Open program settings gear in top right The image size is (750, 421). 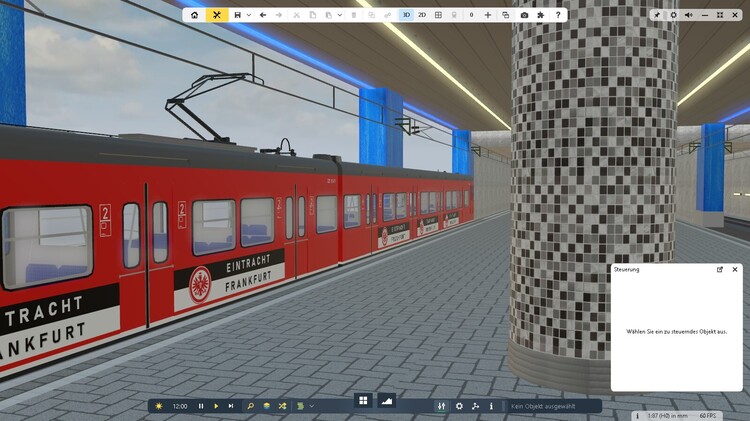tap(673, 15)
